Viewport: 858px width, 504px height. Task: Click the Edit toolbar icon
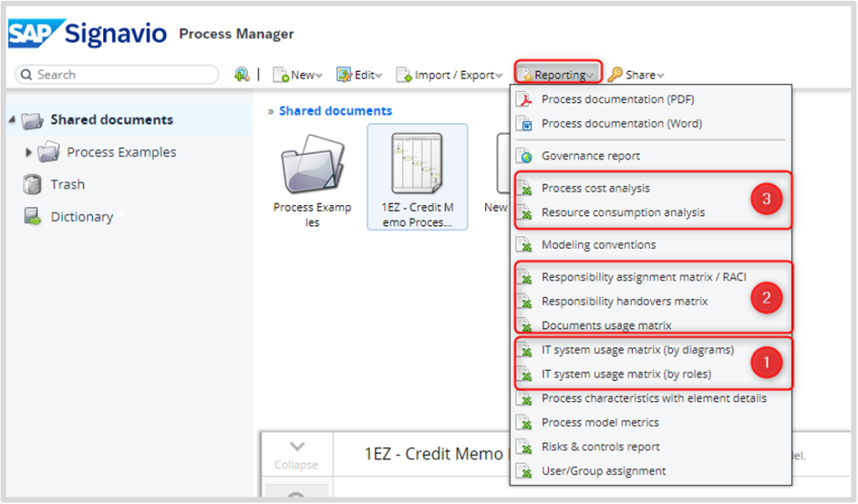344,75
